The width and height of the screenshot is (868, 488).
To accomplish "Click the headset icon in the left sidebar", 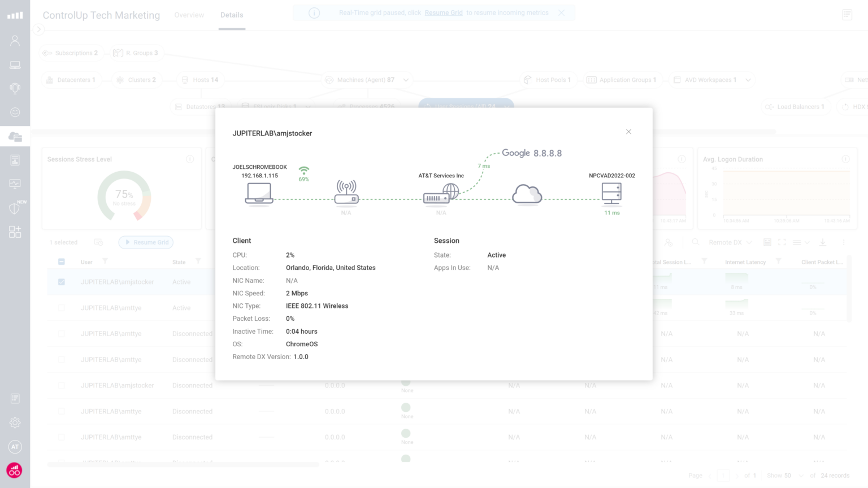I will 15,88.
